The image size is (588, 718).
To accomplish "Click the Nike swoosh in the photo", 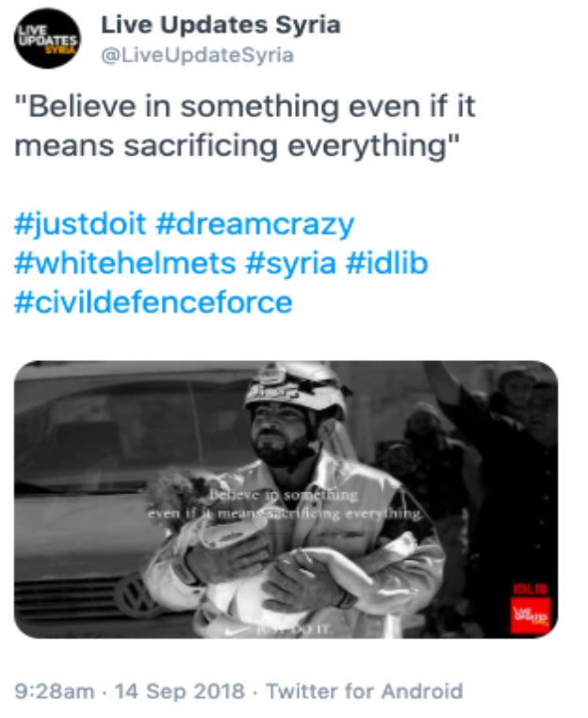I will point(239,630).
